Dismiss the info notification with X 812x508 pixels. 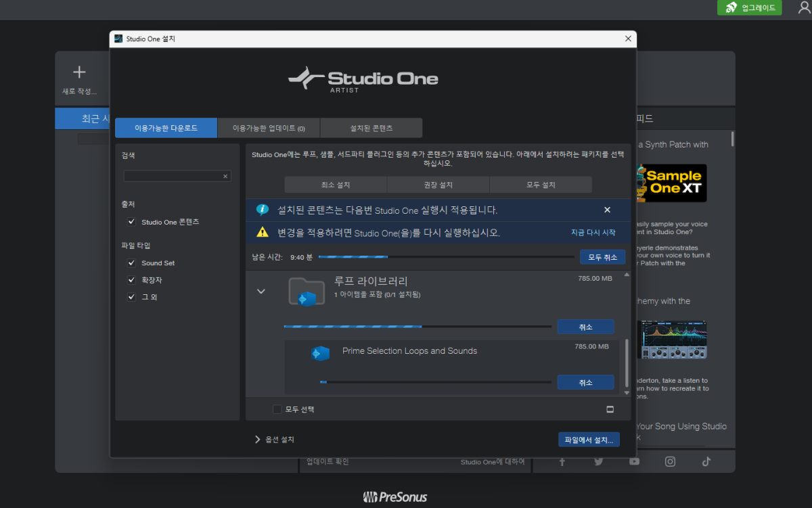pos(607,210)
